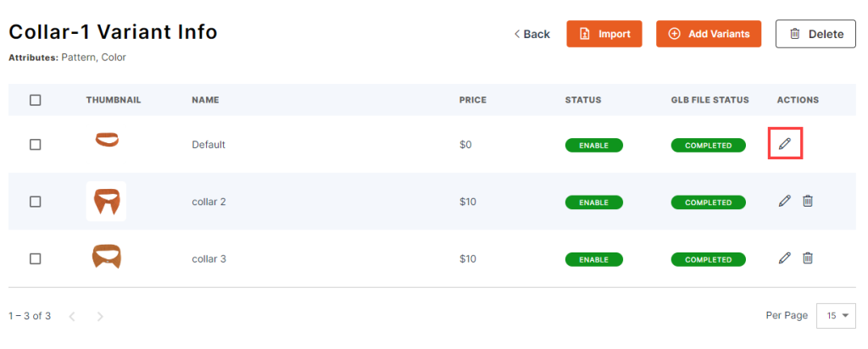Go Back to previous screen
Viewport: 868px width, 349px height.
[x=531, y=34]
